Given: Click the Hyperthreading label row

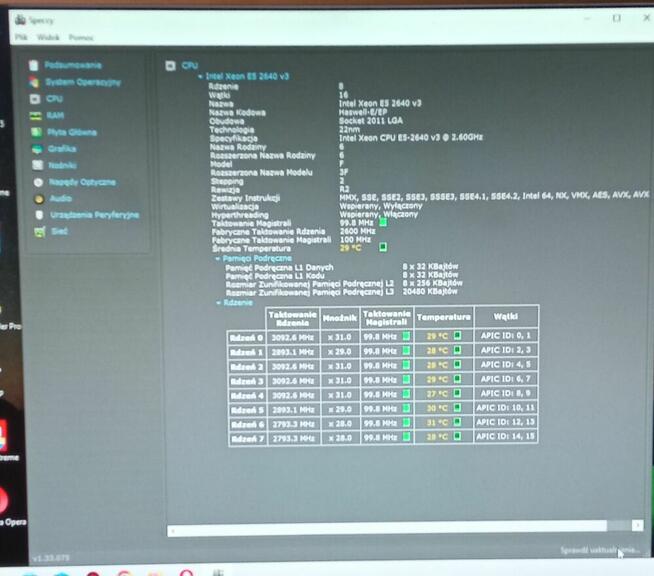Looking at the screenshot, I should pyautogui.click(x=240, y=215).
